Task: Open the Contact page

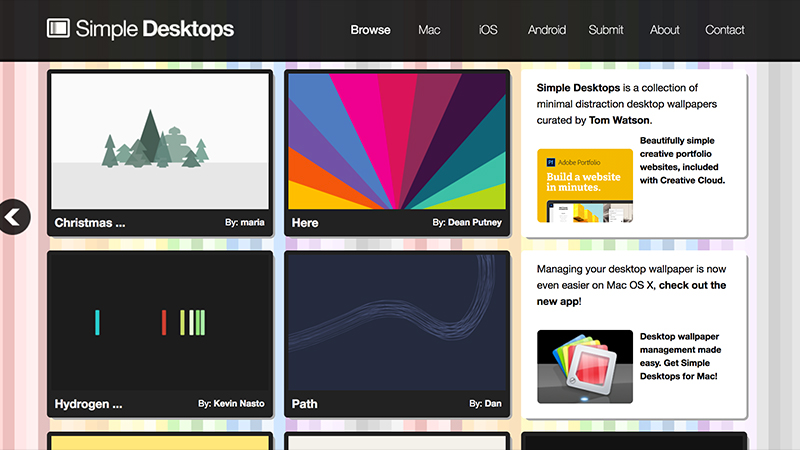Action: point(724,30)
